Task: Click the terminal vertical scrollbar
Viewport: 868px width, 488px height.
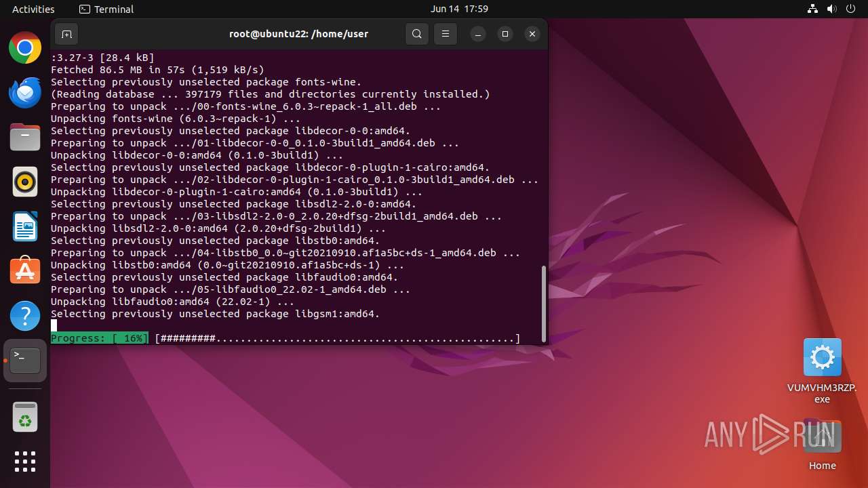Action: pyautogui.click(x=543, y=303)
